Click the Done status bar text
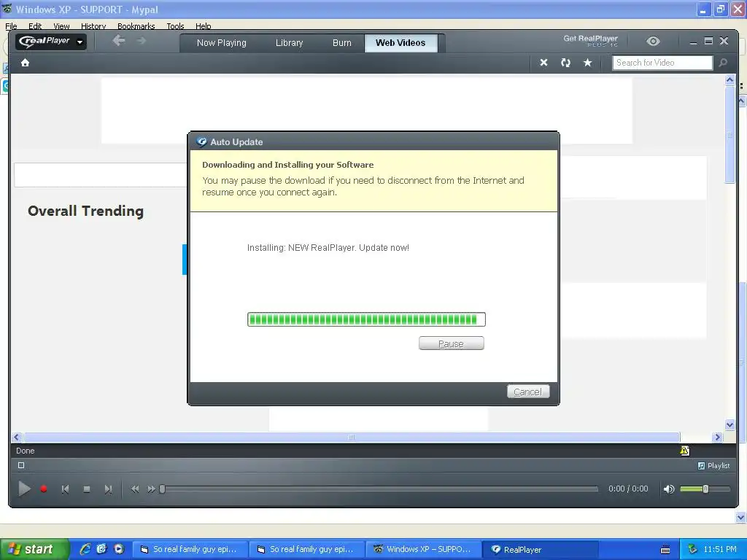This screenshot has height=560, width=747. point(26,451)
